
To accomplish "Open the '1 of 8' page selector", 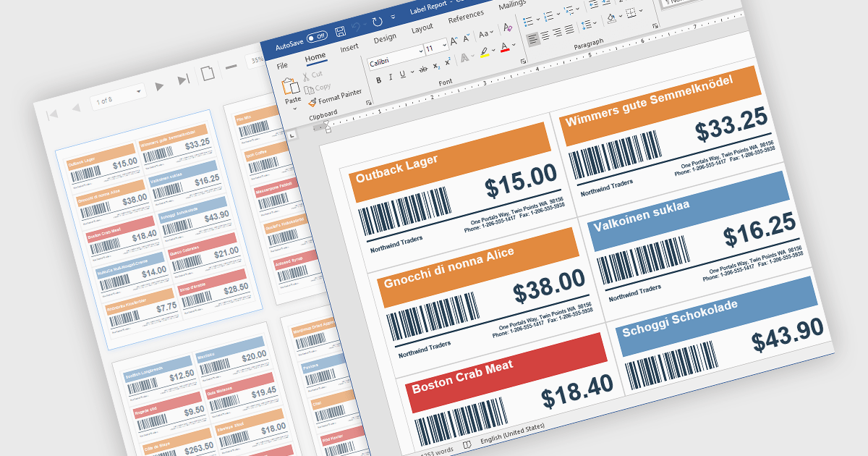I will pos(119,96).
